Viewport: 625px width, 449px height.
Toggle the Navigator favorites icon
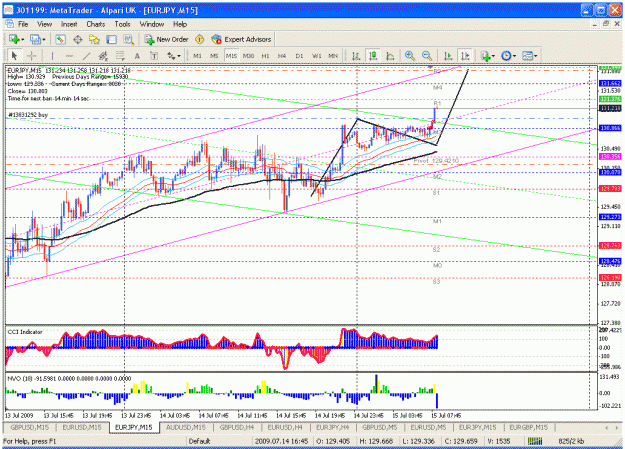94,39
